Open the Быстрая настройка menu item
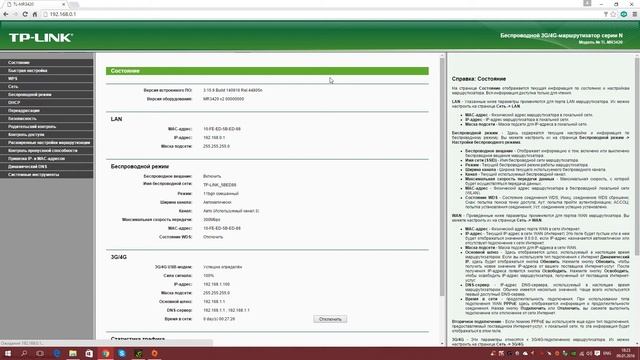This screenshot has width=640, height=360. (47, 71)
